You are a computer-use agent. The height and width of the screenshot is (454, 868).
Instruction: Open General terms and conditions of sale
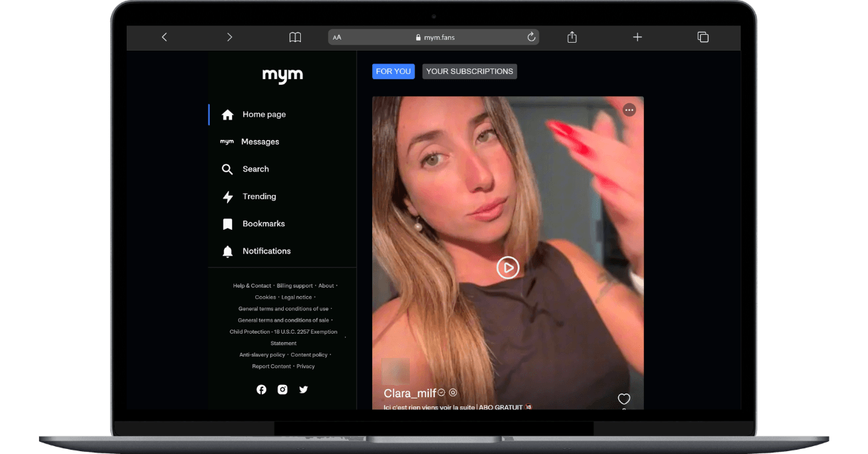[283, 320]
